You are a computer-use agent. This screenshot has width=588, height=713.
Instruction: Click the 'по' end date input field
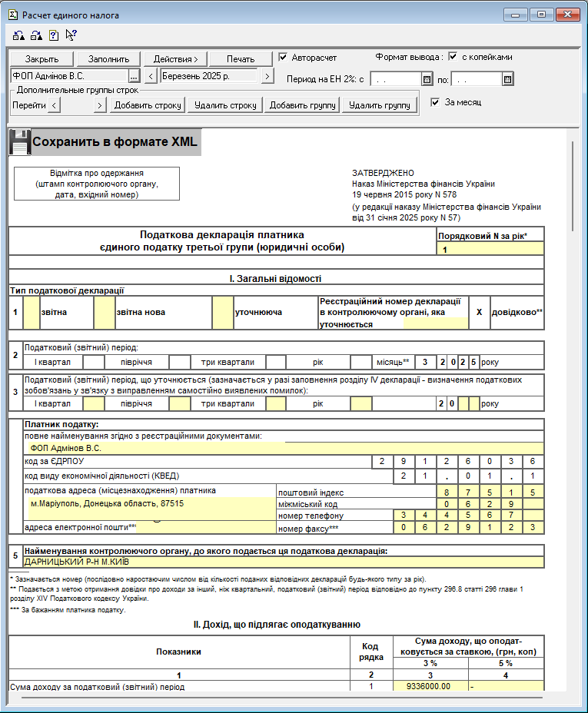(x=477, y=80)
